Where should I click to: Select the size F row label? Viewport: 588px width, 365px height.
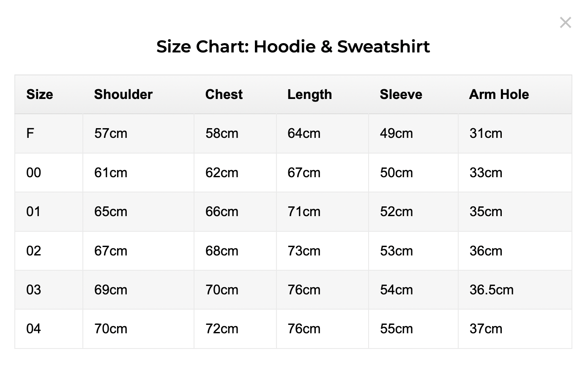[30, 134]
